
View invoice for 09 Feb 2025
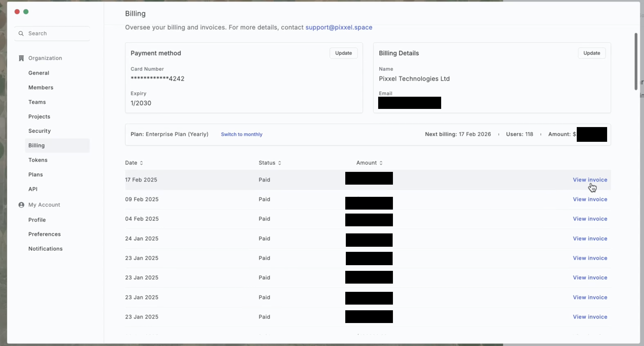590,199
